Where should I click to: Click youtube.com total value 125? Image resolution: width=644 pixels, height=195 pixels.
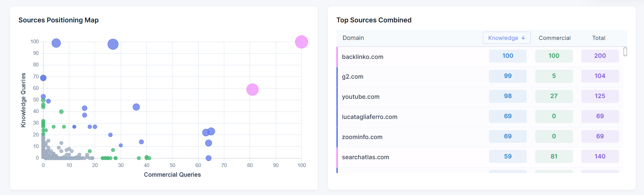[x=600, y=96]
